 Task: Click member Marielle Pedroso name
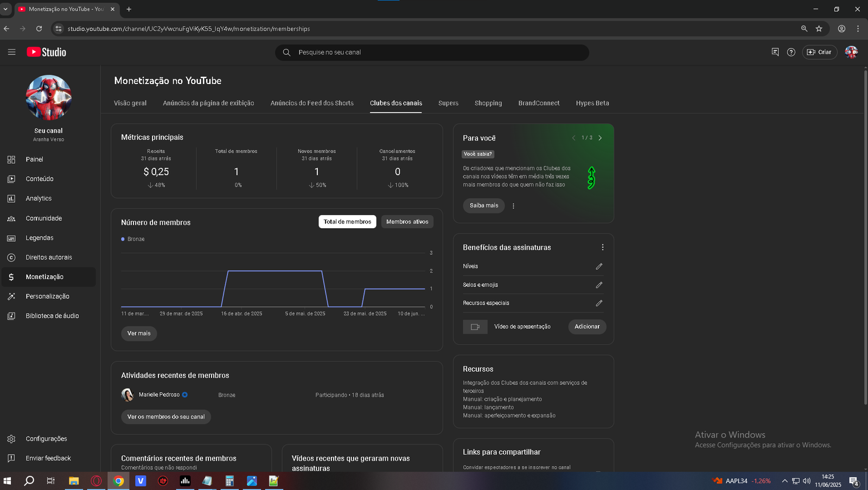(x=159, y=395)
